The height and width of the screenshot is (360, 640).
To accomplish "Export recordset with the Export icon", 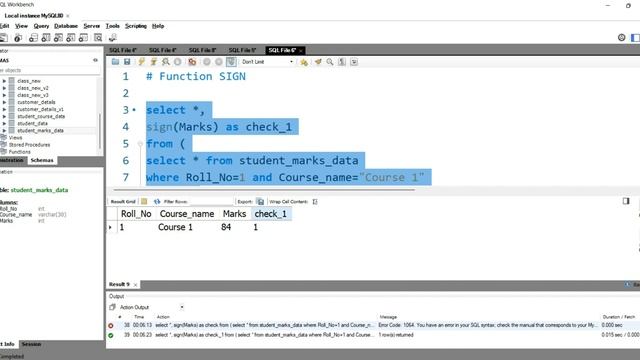I will [260, 202].
